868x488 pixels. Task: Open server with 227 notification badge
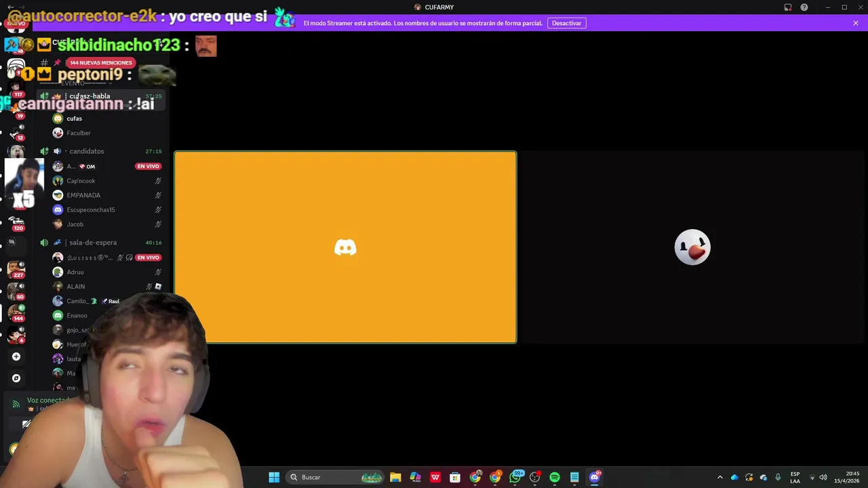point(16,269)
